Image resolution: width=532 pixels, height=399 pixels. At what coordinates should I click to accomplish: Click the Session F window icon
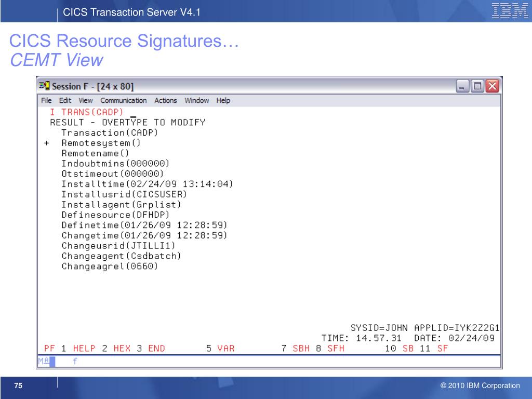tap(45, 86)
